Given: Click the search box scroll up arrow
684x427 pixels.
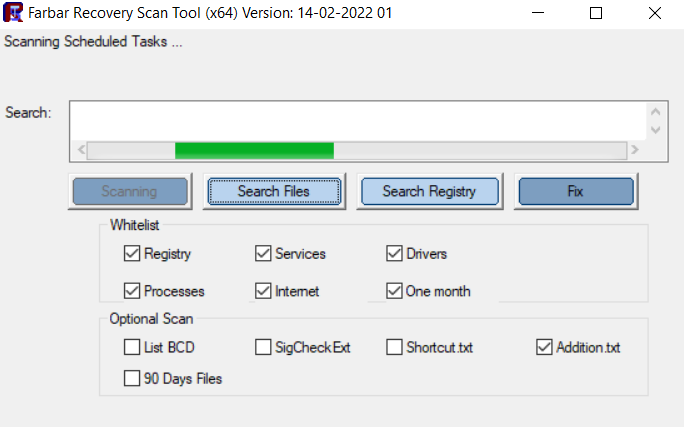Looking at the screenshot, I should click(655, 112).
